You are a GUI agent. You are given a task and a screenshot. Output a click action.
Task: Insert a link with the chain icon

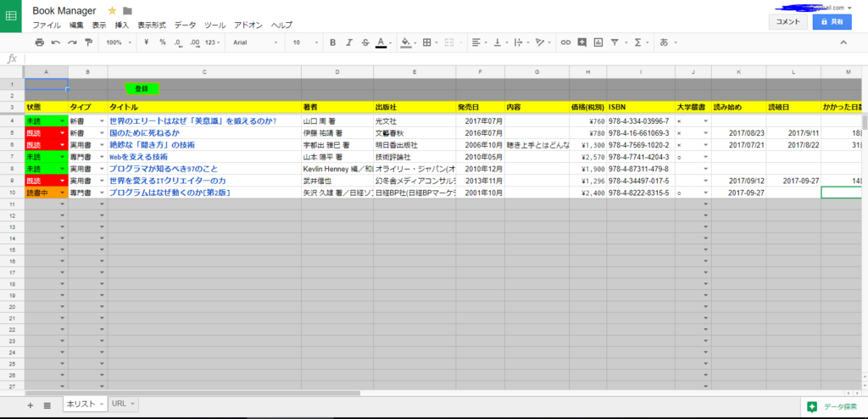click(565, 42)
